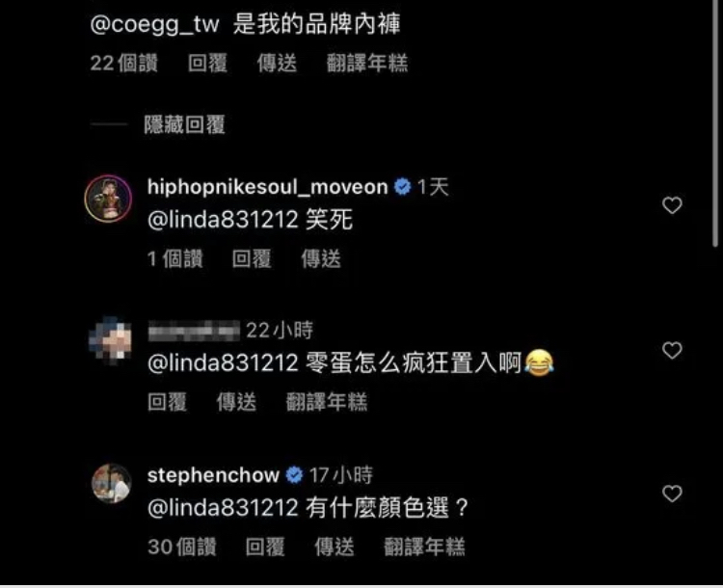Viewport: 723px width, 588px height.
Task: View the 22個讚 likes list
Action: coord(124,64)
